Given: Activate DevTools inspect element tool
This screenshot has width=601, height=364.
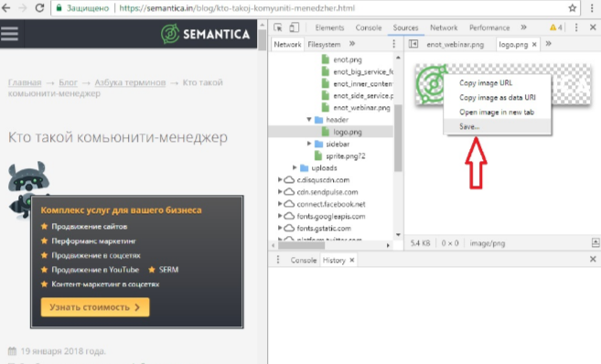Looking at the screenshot, I should click(x=278, y=27).
